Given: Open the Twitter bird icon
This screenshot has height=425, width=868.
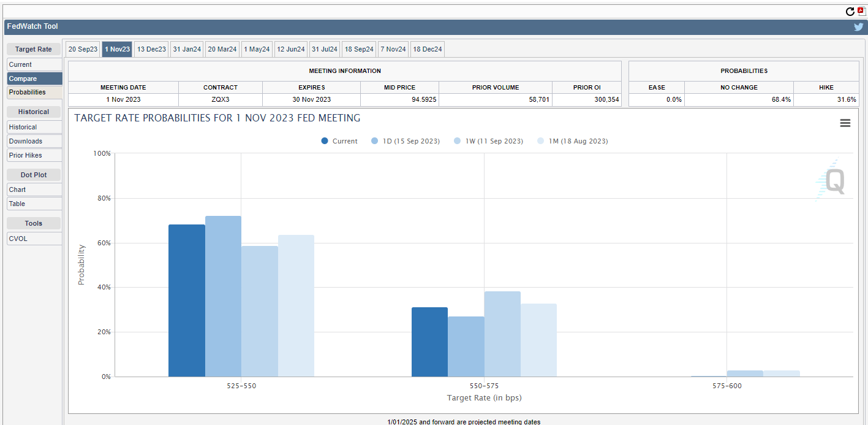Looking at the screenshot, I should (x=859, y=27).
